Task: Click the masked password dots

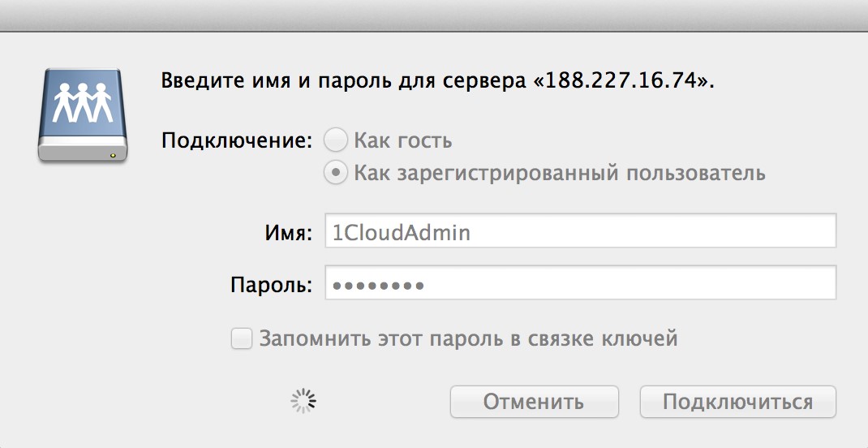Action: (x=378, y=286)
